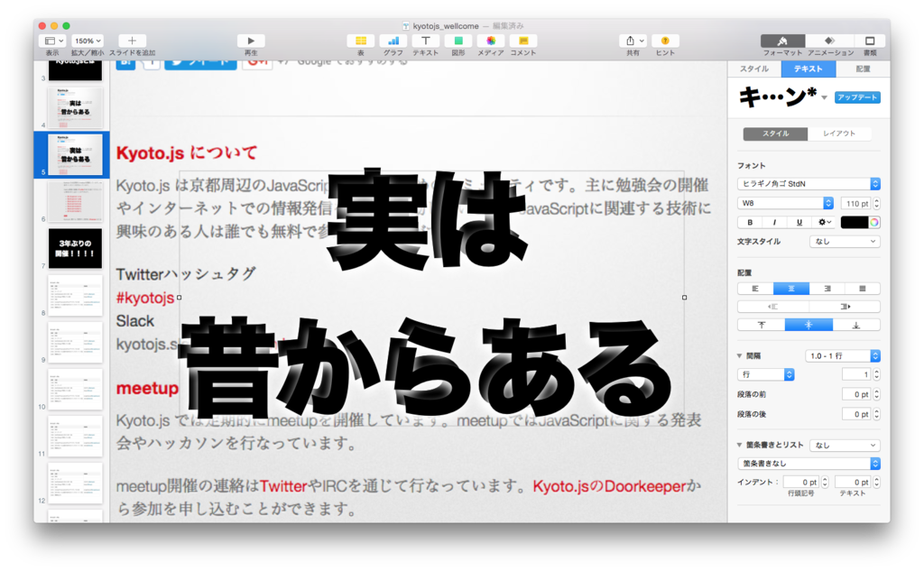Viewport: 924px width, 571px height.
Task: Toggle underline formatting
Action: point(799,222)
